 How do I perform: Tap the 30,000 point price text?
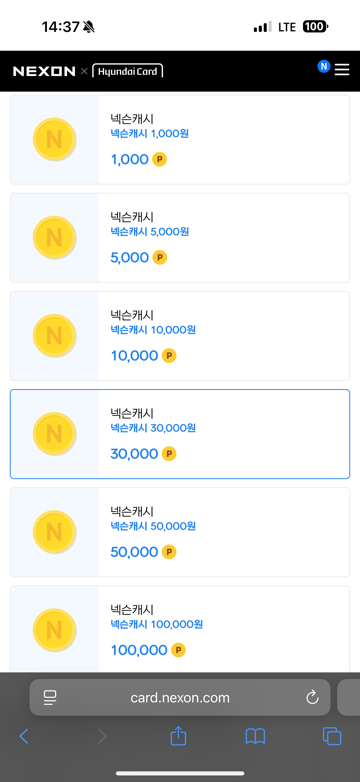[x=134, y=454]
